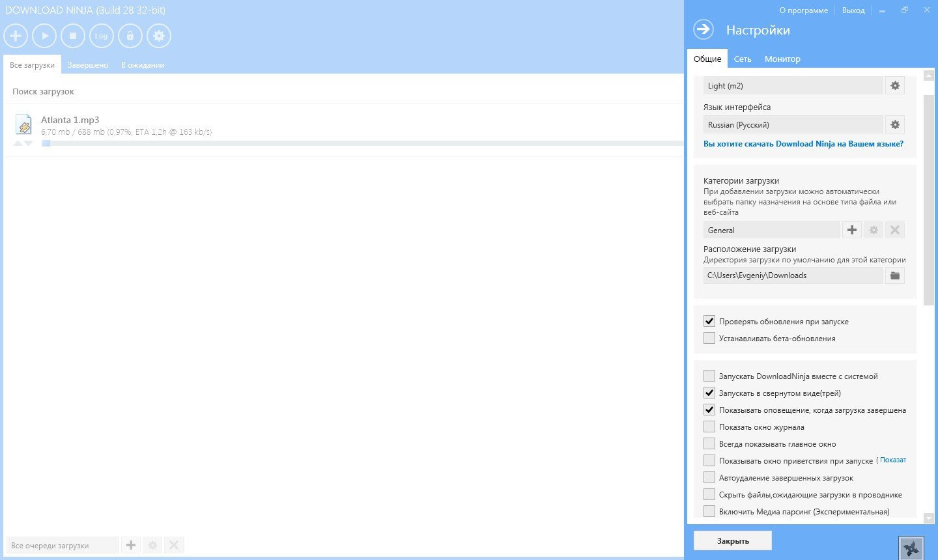This screenshot has height=560, width=938.
Task: Browse download folder with folder icon
Action: [x=895, y=275]
